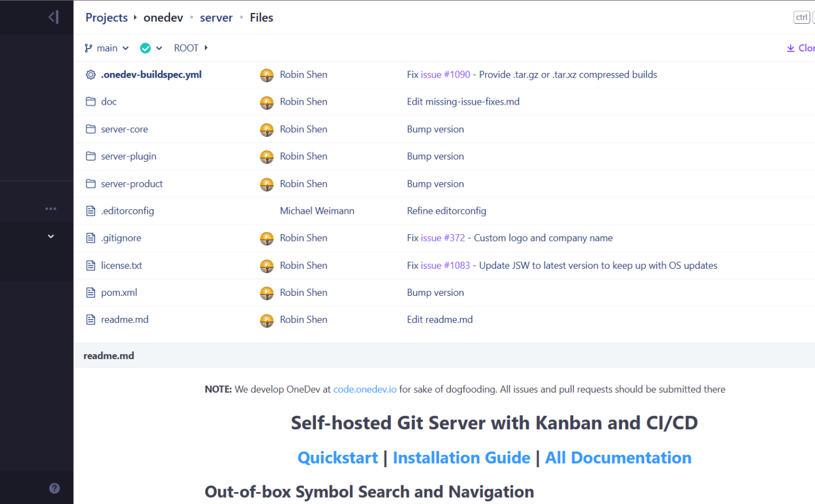Click the .gitignore file icon
Screen dimensions: 815x504
pyautogui.click(x=91, y=238)
